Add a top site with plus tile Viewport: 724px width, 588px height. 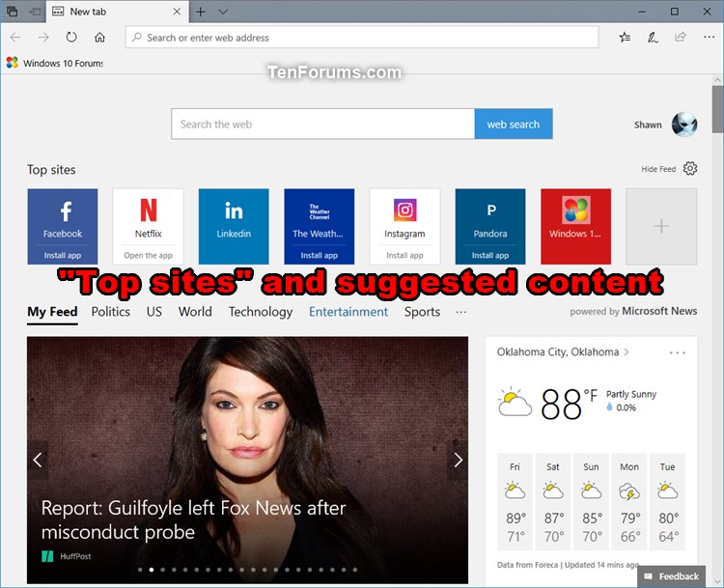[x=661, y=226]
